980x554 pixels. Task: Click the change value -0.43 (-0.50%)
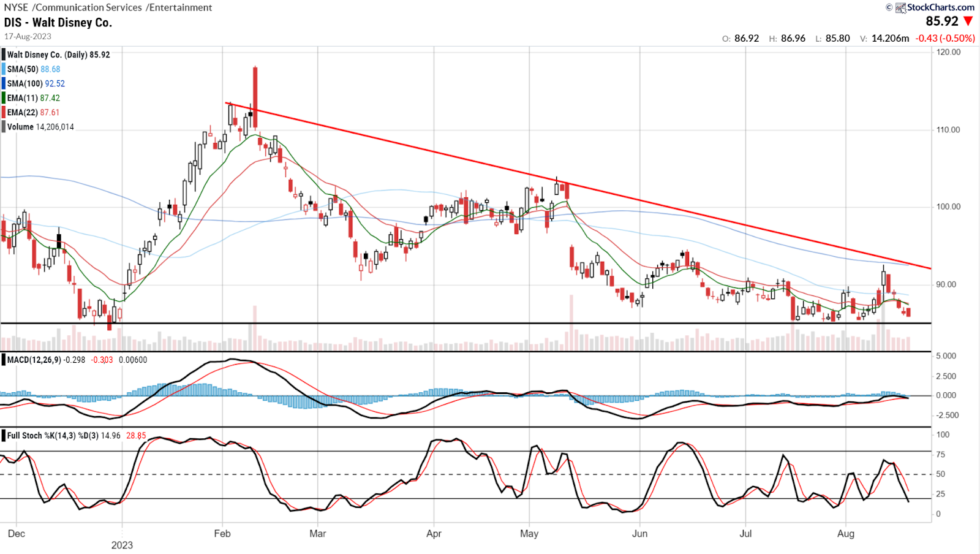pos(945,38)
